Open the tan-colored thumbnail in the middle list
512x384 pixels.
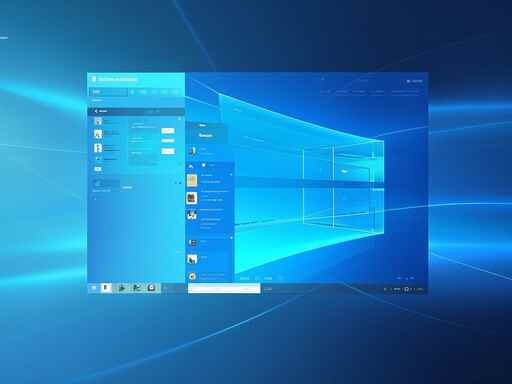click(192, 180)
